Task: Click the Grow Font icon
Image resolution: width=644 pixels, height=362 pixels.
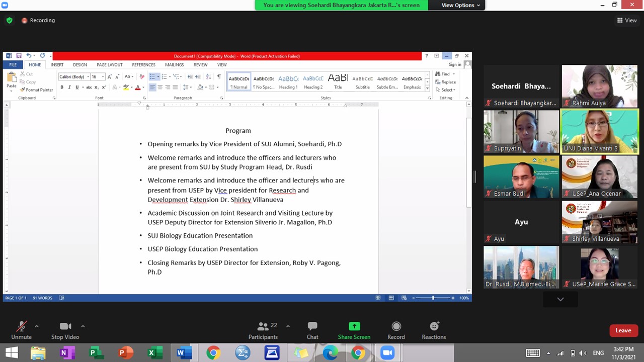Action: 110,77
